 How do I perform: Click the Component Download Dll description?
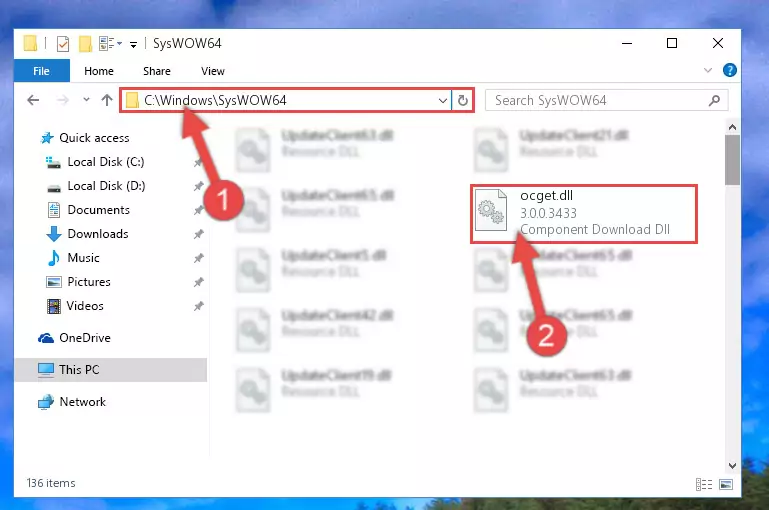(x=595, y=230)
